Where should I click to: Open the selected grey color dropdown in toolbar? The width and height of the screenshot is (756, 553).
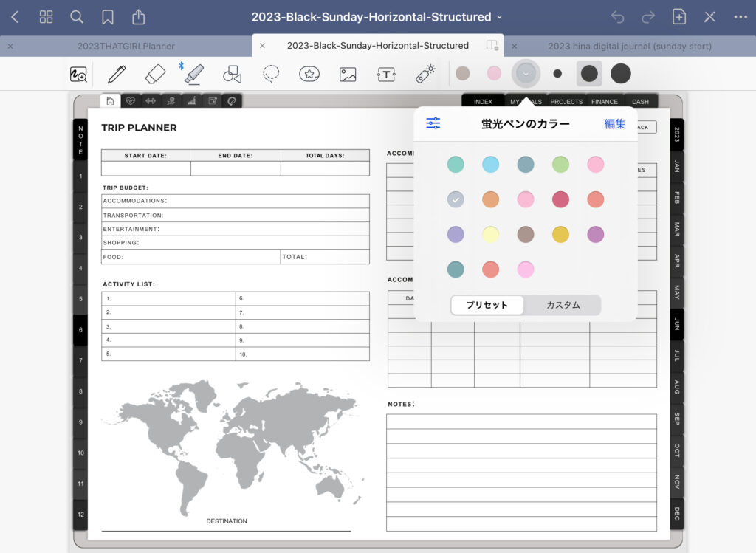pyautogui.click(x=526, y=74)
